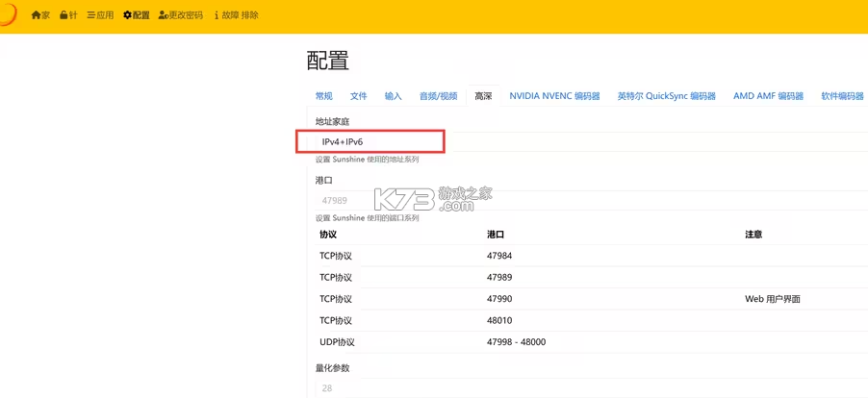Click the 47990 port cell
The width and height of the screenshot is (868, 398).
pos(499,299)
